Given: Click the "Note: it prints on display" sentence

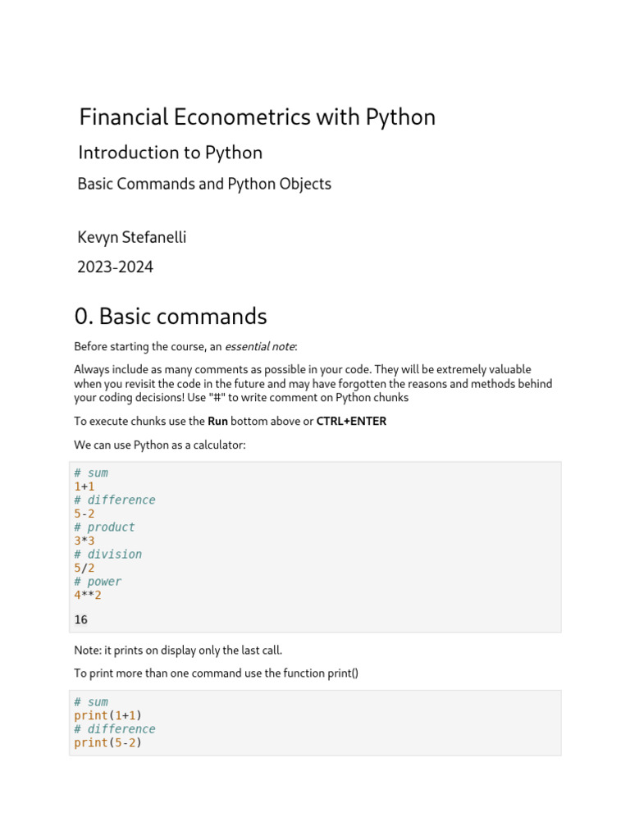Looking at the screenshot, I should [178, 651].
